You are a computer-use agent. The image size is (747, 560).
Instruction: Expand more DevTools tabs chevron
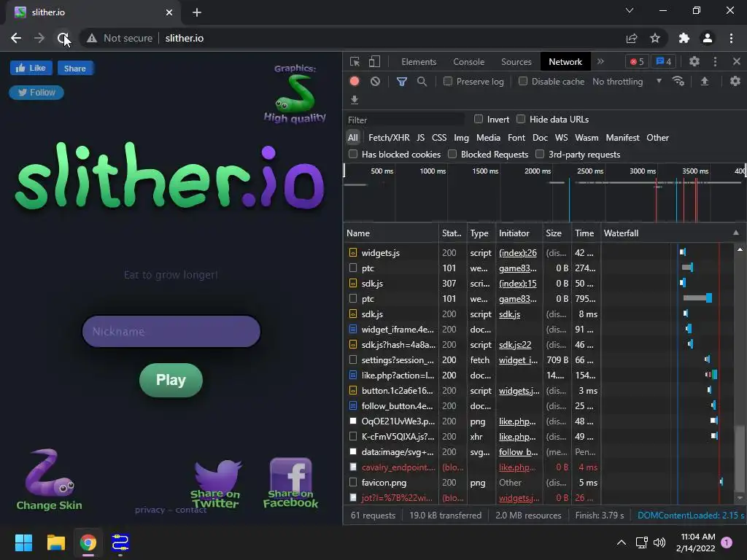[601, 61]
